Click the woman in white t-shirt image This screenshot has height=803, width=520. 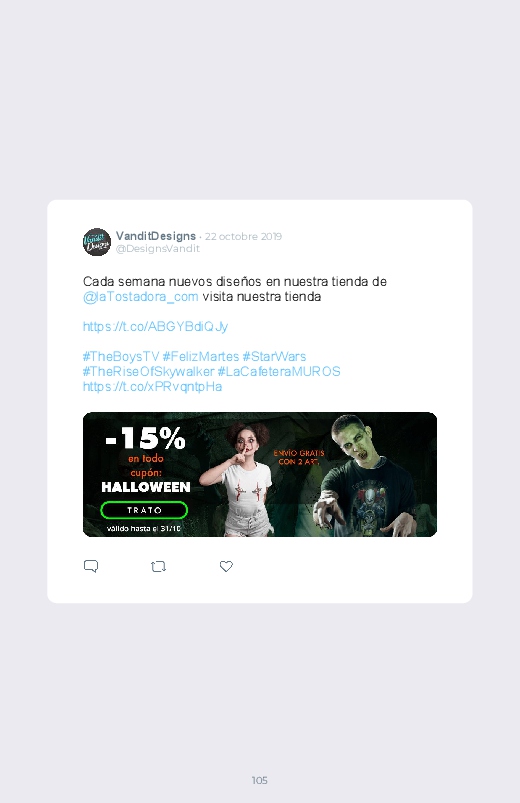coord(242,479)
